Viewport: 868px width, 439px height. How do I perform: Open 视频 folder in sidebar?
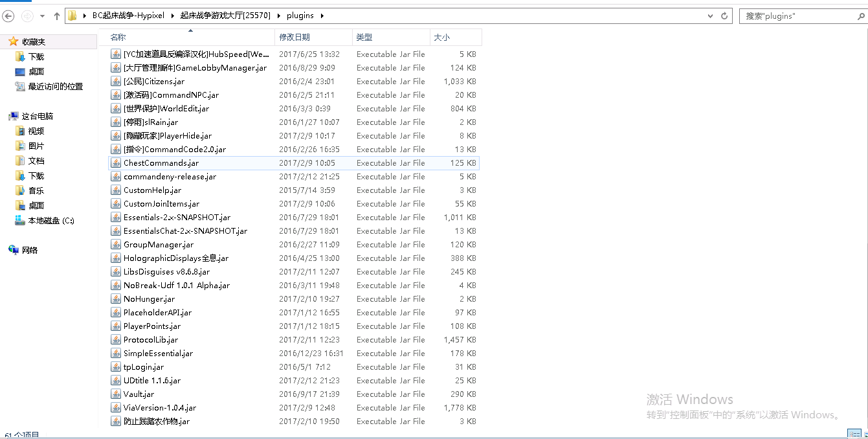(x=36, y=131)
